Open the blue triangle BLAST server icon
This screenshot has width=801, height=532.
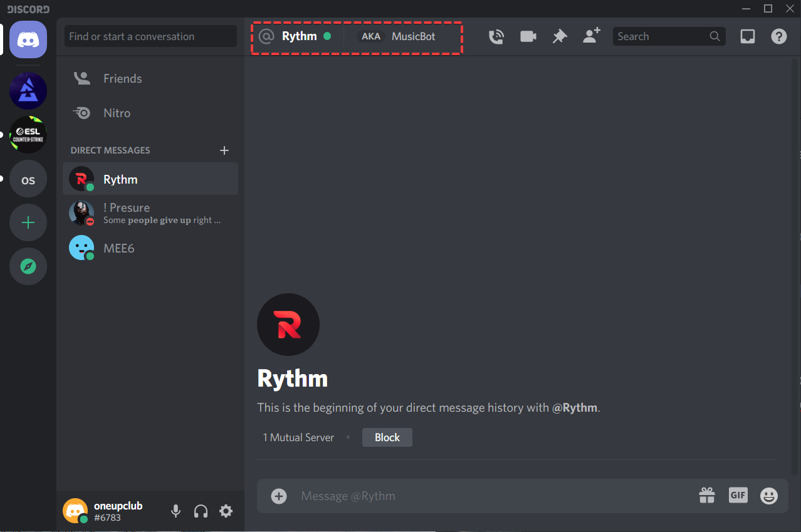pos(28,91)
